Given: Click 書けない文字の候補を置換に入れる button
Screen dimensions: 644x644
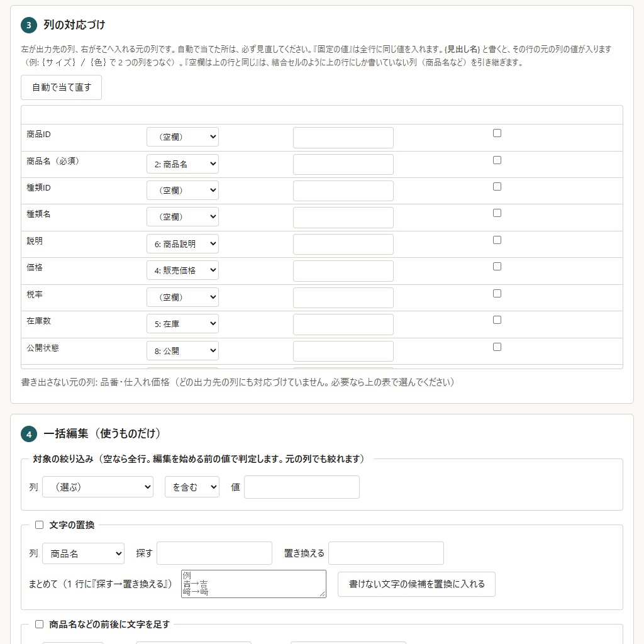Looking at the screenshot, I should [x=416, y=584].
